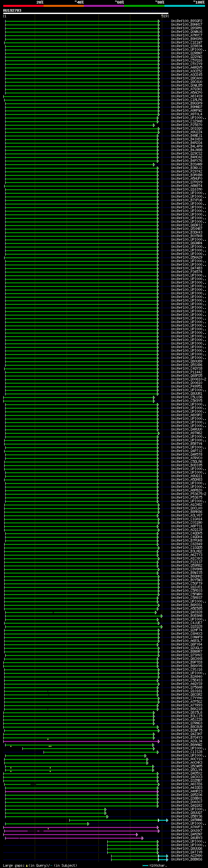
Task: Click label UniRef100_B9GGP9
Action: 187,104
